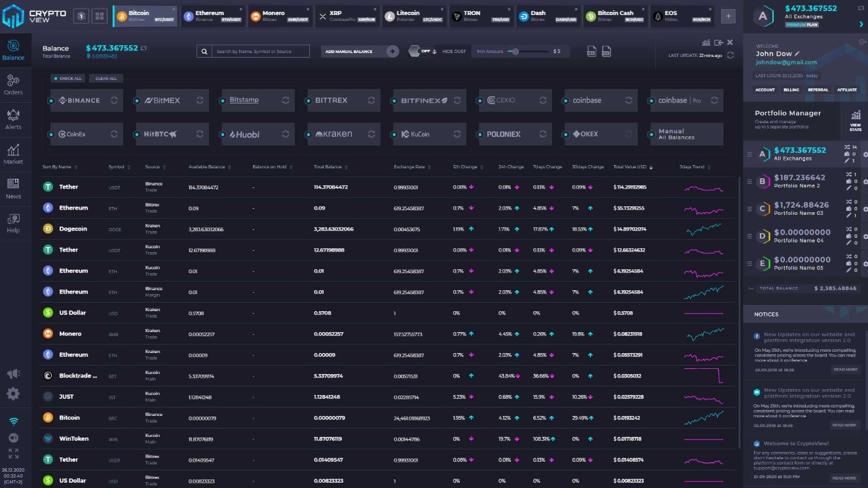Screen dimensions: 868x488
Task: Switch to the Litecoin Poloniex tab
Action: [x=413, y=16]
